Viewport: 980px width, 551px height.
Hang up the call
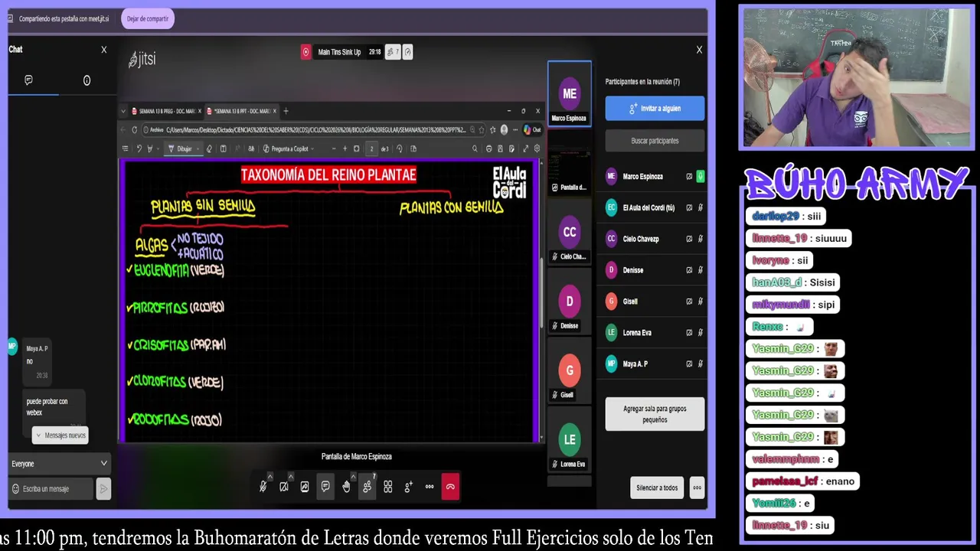(450, 487)
